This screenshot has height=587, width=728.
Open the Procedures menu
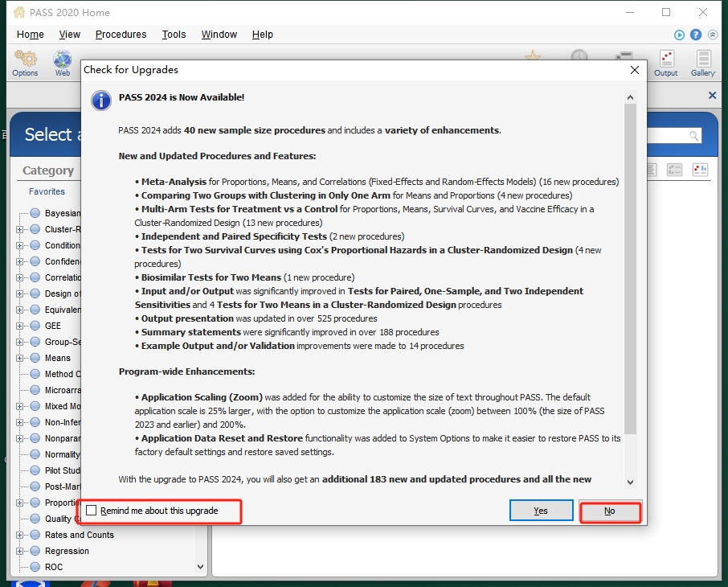[x=121, y=35]
